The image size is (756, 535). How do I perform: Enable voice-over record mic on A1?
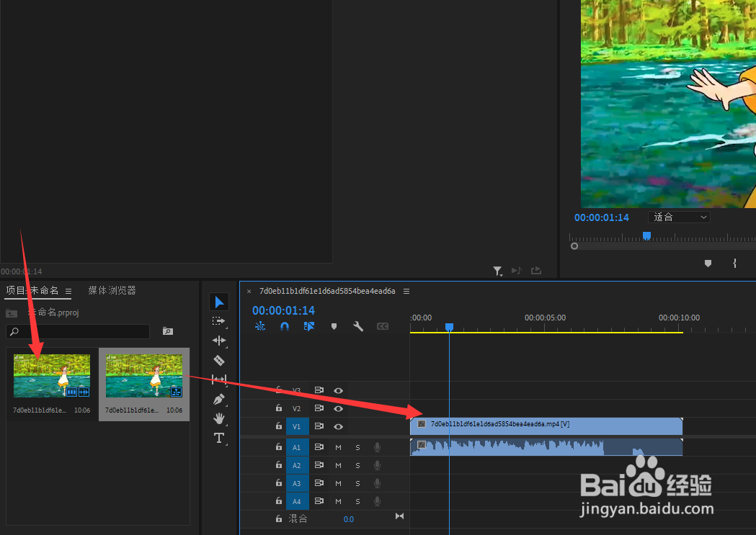[x=377, y=447]
